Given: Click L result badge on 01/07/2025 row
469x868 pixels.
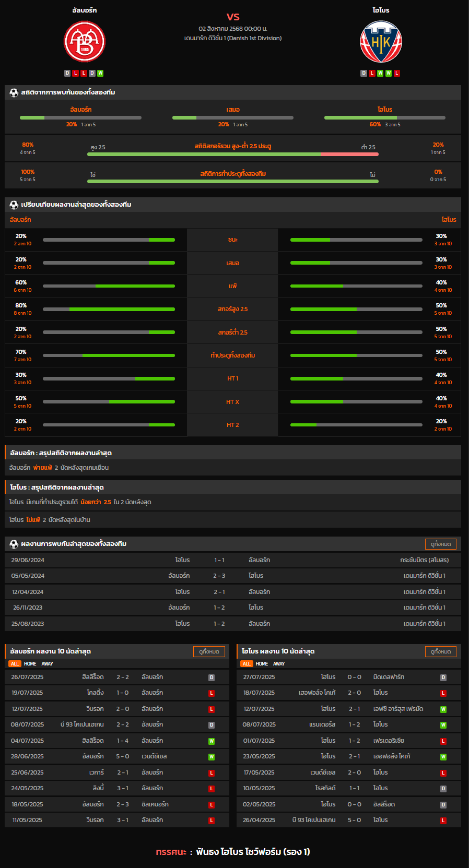Looking at the screenshot, I should pos(443,741).
